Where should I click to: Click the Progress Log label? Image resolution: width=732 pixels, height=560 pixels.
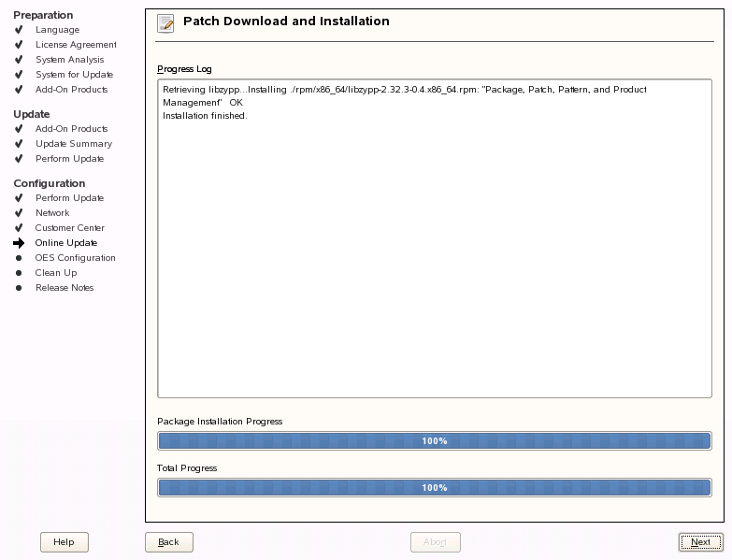(x=184, y=69)
